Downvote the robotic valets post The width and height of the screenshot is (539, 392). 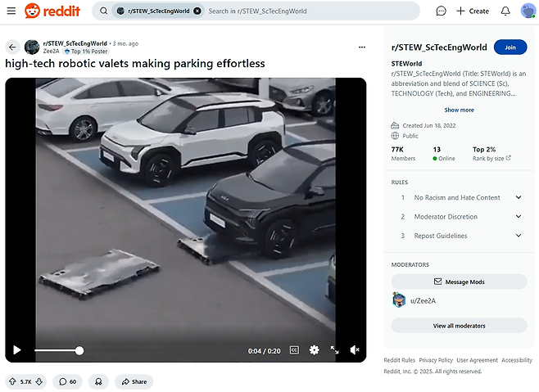click(x=40, y=381)
